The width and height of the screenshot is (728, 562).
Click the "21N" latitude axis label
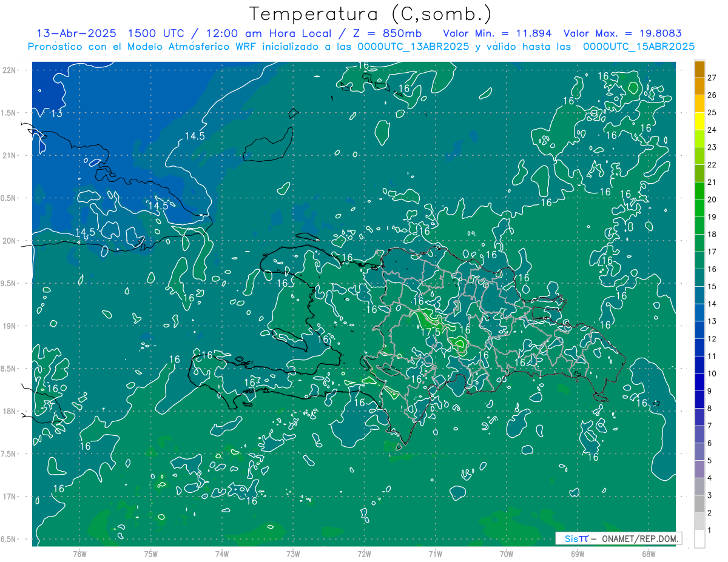click(8, 156)
